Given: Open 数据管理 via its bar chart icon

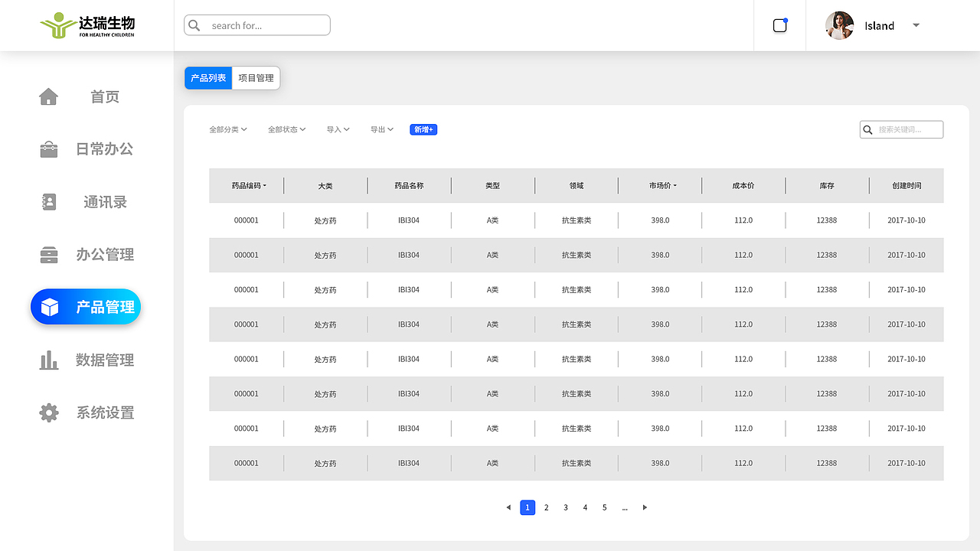Looking at the screenshot, I should coord(48,360).
